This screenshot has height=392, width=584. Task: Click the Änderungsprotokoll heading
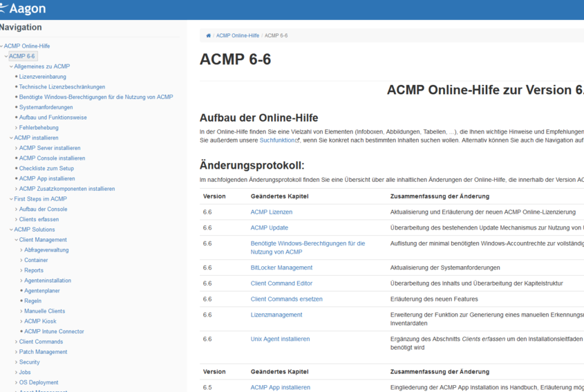pyautogui.click(x=252, y=165)
